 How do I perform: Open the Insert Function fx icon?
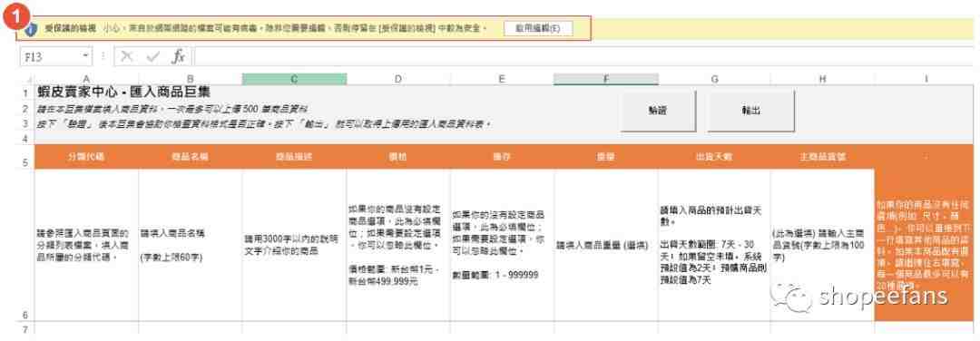[178, 57]
